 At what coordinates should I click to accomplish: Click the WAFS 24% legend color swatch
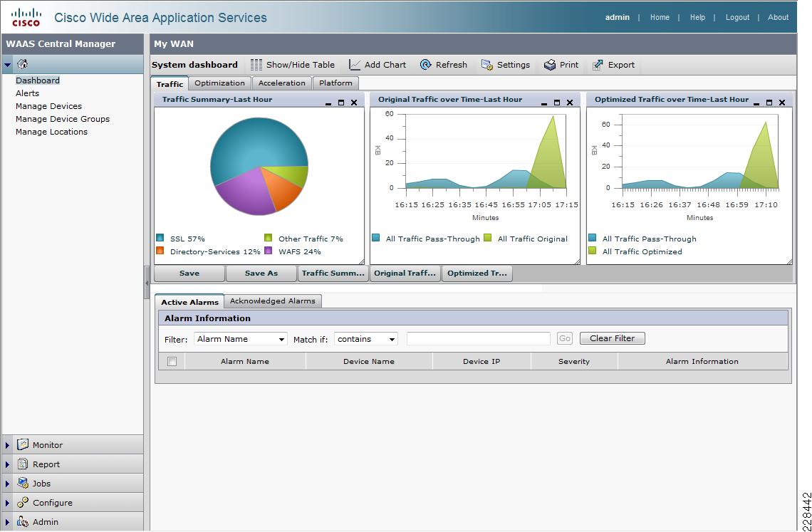pyautogui.click(x=269, y=251)
